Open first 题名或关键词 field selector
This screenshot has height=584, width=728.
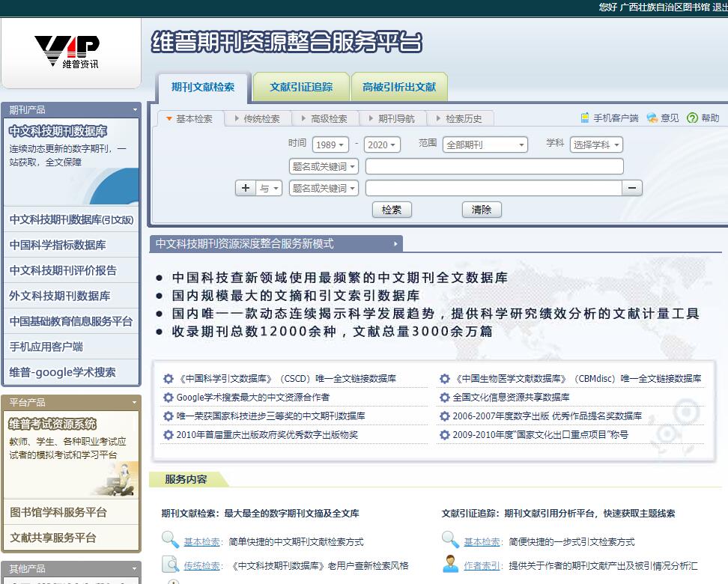pos(324,166)
